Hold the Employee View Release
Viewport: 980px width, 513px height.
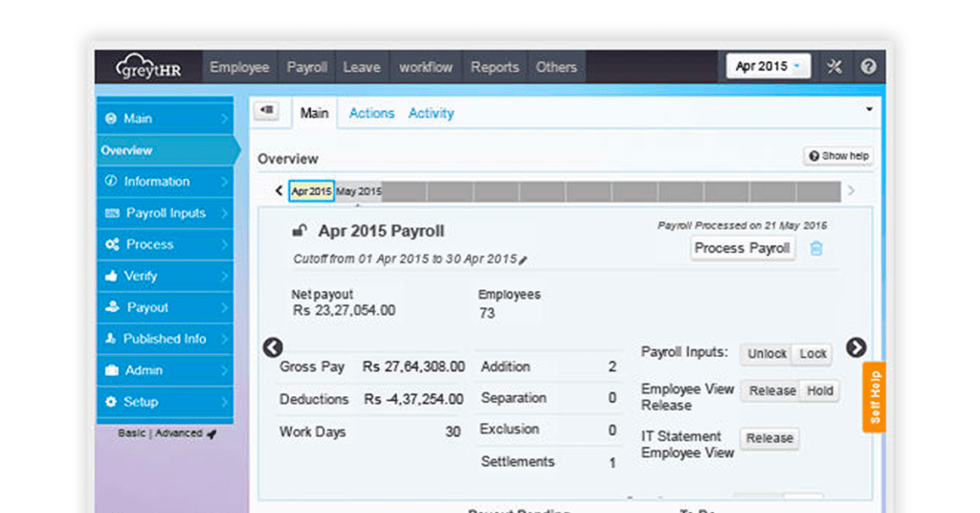[820, 390]
